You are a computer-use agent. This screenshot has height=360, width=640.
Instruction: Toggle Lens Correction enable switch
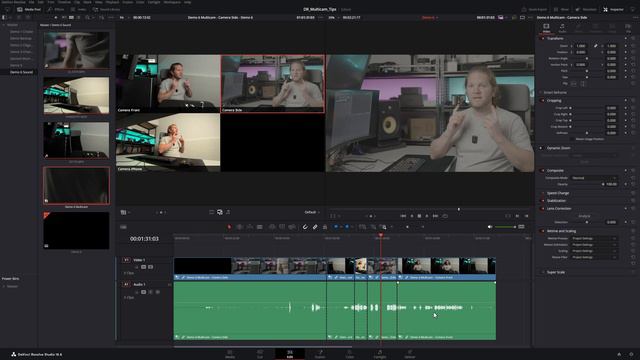click(x=542, y=209)
